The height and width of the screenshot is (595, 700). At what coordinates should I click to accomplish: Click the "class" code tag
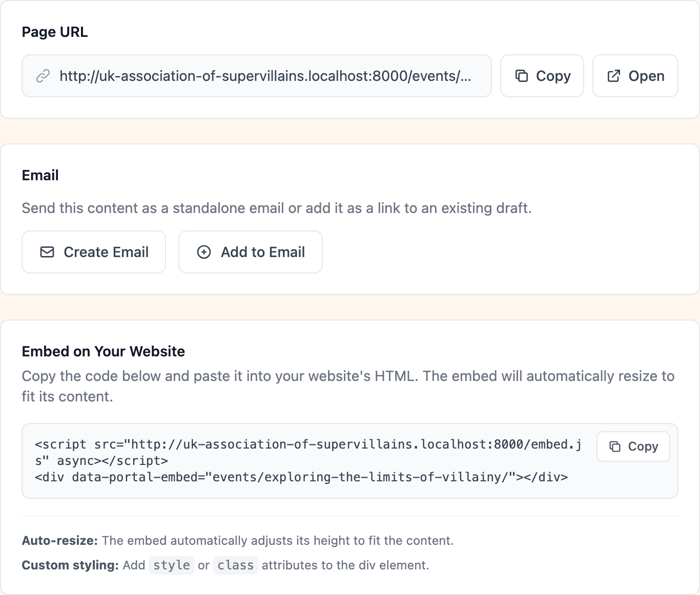(236, 565)
